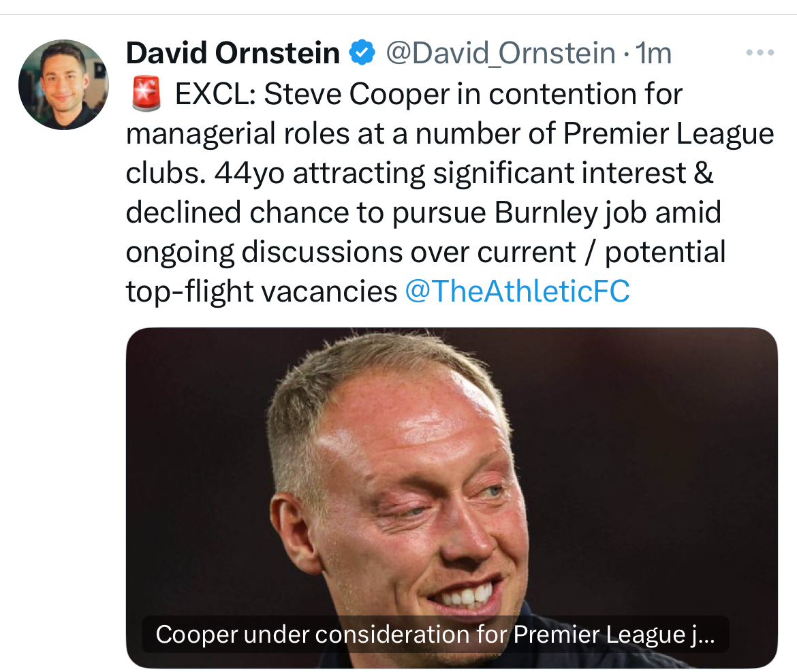Open the three-dot more options menu
This screenshot has height=672, width=797.
point(760,53)
